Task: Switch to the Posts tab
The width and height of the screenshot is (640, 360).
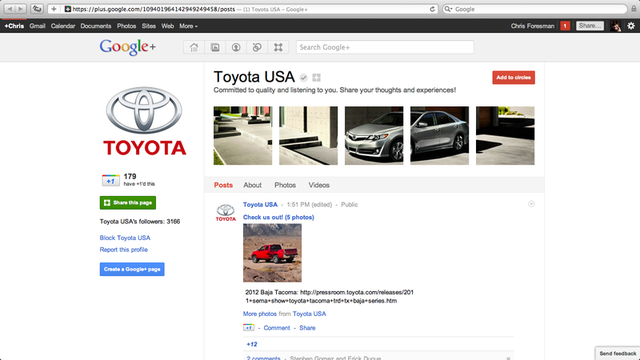Action: pyautogui.click(x=223, y=185)
